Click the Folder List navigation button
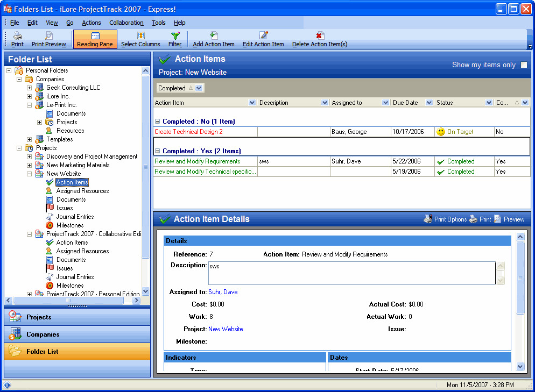The height and width of the screenshot is (392, 535). point(78,352)
